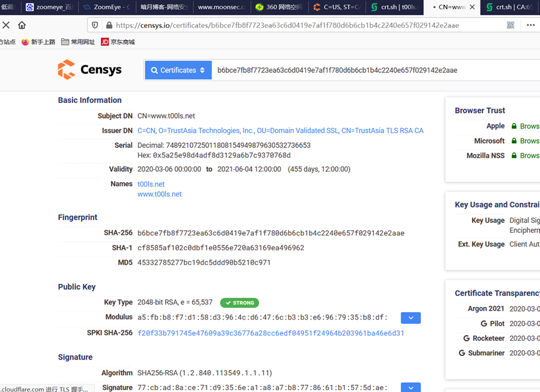This screenshot has width=540, height=392.
Task: Close the current CN=www tab
Action: 472,7
